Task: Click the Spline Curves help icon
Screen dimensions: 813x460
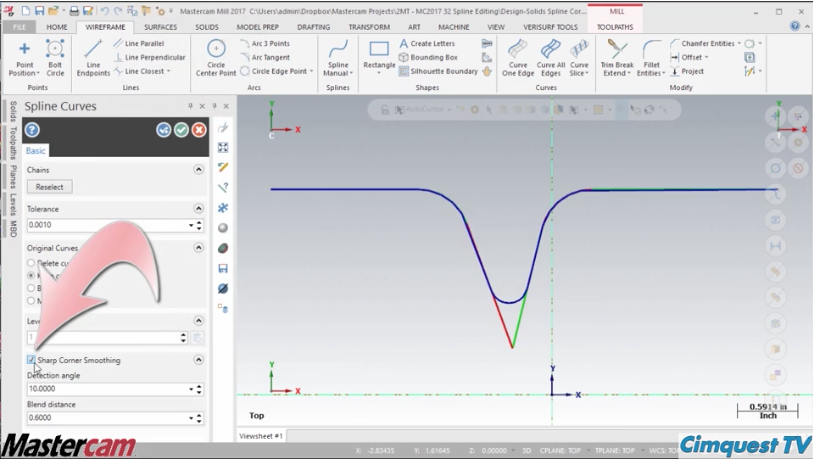Action: [x=32, y=130]
